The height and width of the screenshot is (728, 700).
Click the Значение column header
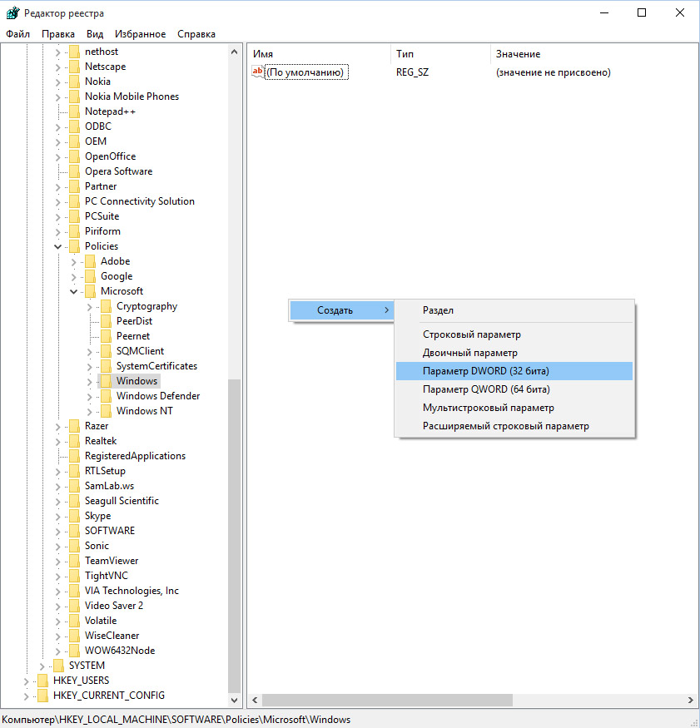pos(518,54)
